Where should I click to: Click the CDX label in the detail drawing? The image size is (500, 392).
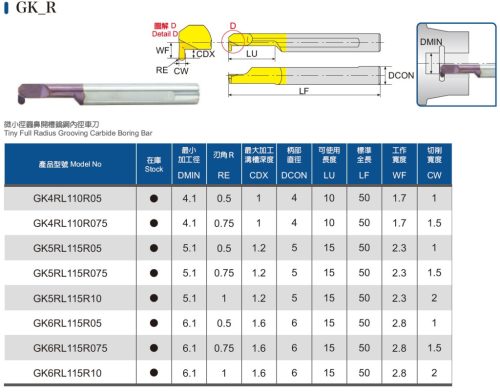click(x=205, y=54)
